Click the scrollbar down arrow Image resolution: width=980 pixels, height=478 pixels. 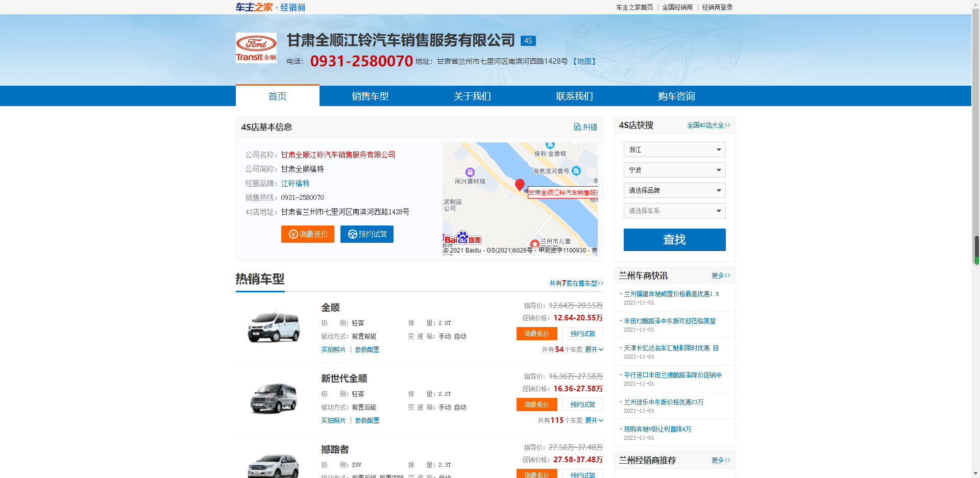point(976,474)
